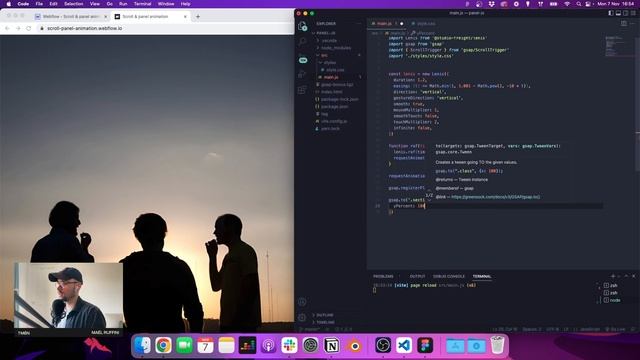Open main.js file in Explorer tree
This screenshot has width=640, height=360.
pyautogui.click(x=331, y=77)
